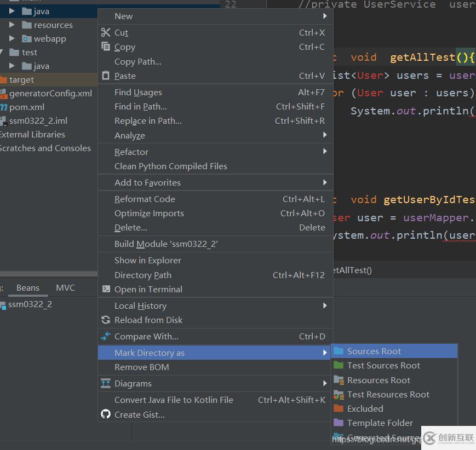Screen dimensions: 476x450
Task: Select Scratches and Consoles tree node
Action: pyautogui.click(x=45, y=148)
